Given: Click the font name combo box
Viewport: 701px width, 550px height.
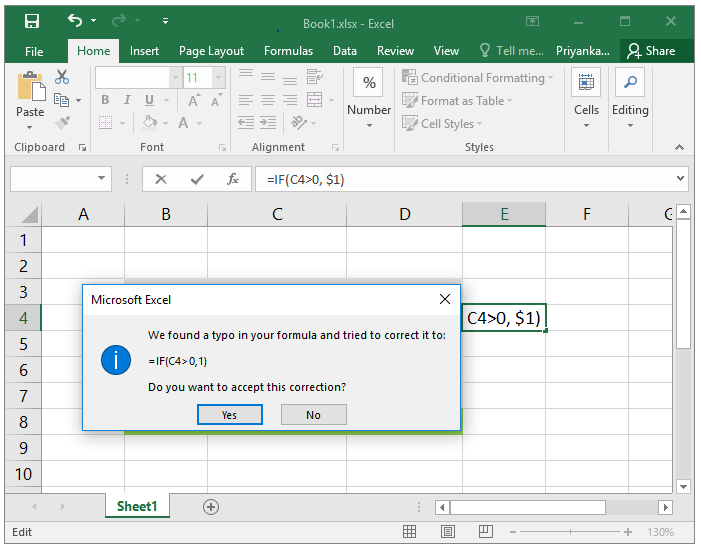Looking at the screenshot, I should pyautogui.click(x=137, y=78).
